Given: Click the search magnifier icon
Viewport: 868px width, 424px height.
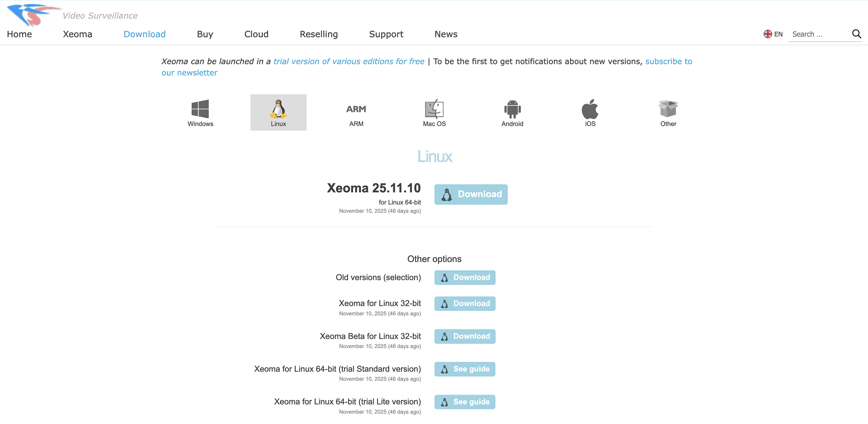Looking at the screenshot, I should click(857, 34).
